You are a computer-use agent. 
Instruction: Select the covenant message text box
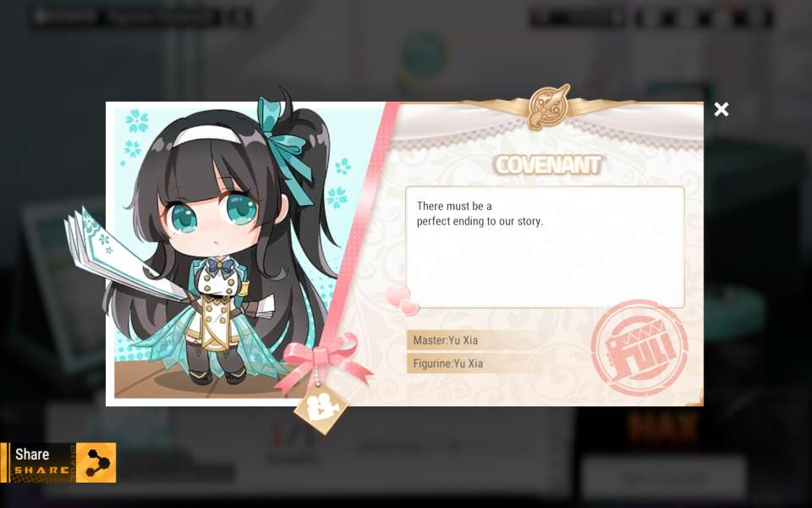pyautogui.click(x=545, y=247)
